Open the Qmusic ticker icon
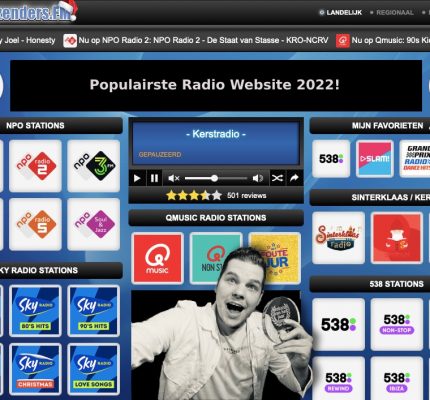This screenshot has height=400, width=430. (x=343, y=41)
